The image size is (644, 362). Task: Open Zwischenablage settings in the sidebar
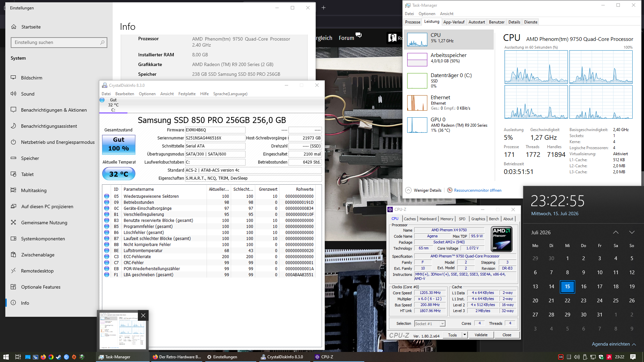(38, 255)
